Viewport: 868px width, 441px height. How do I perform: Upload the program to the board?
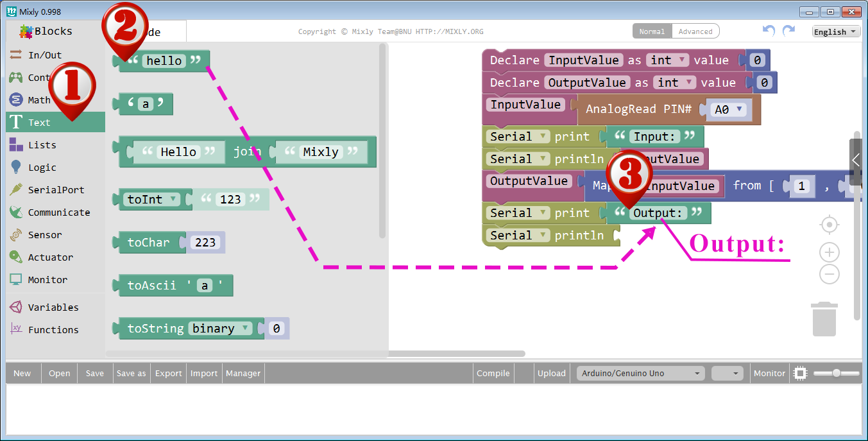552,373
